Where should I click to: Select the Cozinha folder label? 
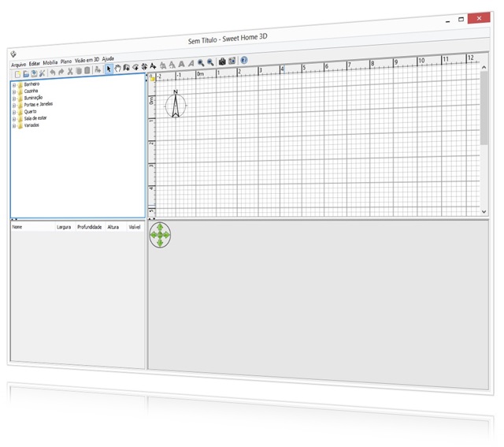pyautogui.click(x=31, y=91)
